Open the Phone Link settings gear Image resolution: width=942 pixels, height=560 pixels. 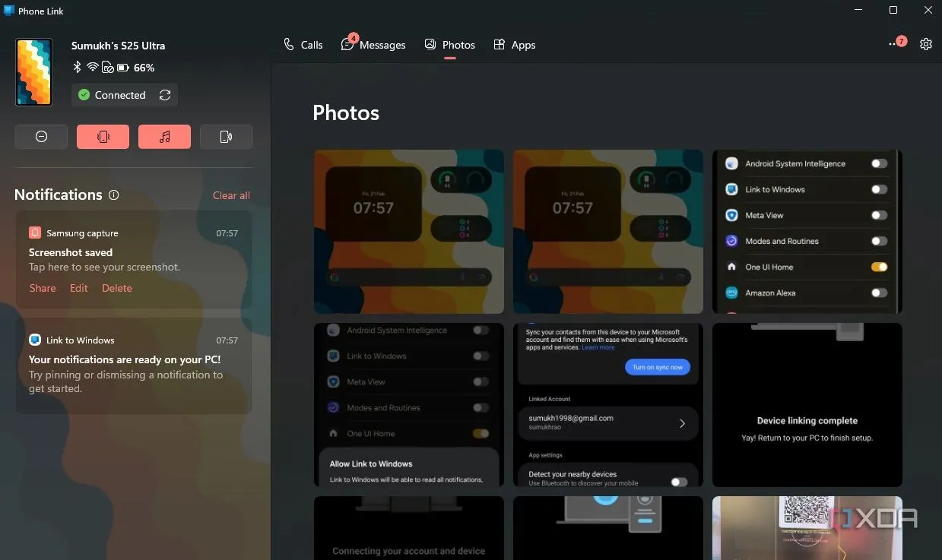pos(925,44)
